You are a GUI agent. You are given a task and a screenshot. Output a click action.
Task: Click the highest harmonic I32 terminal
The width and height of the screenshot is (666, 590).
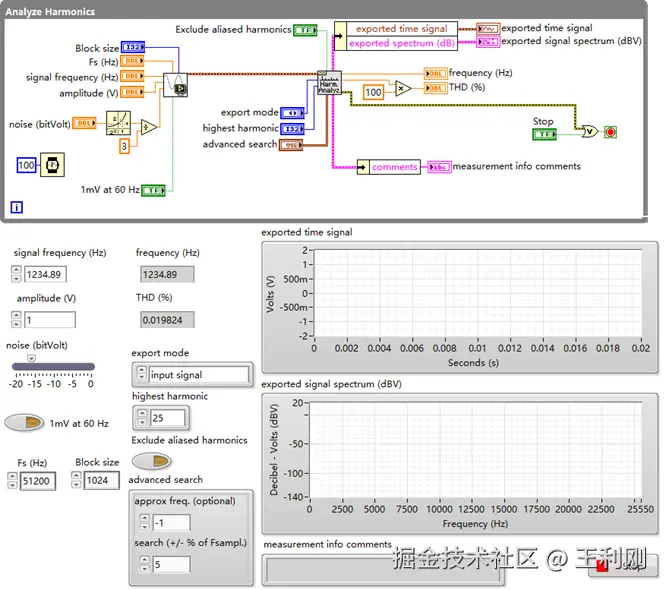pos(293,129)
